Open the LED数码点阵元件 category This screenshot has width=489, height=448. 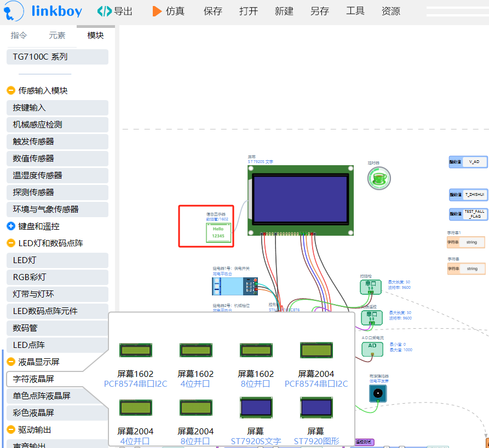(57, 311)
